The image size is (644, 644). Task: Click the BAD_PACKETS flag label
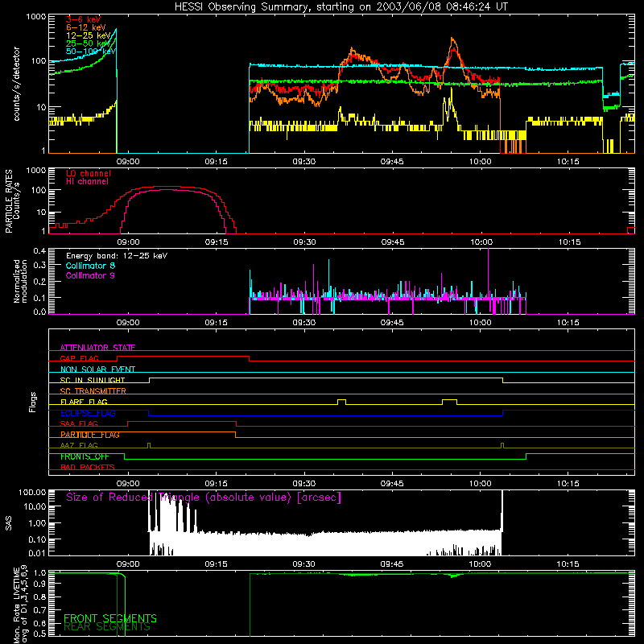88,467
